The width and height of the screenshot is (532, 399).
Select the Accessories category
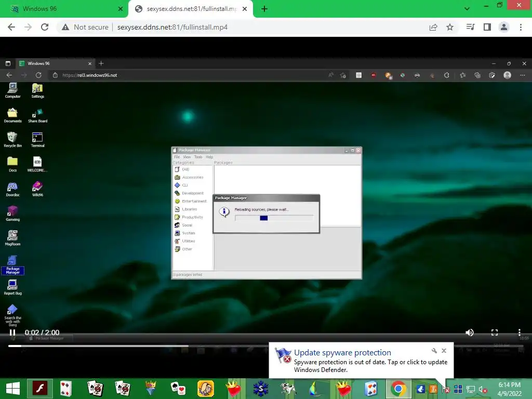tap(189, 177)
